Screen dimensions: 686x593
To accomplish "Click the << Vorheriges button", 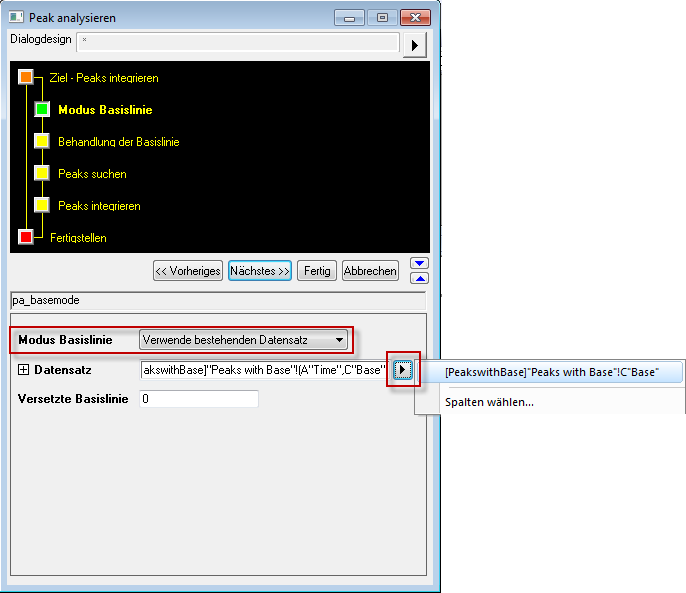I will point(188,271).
